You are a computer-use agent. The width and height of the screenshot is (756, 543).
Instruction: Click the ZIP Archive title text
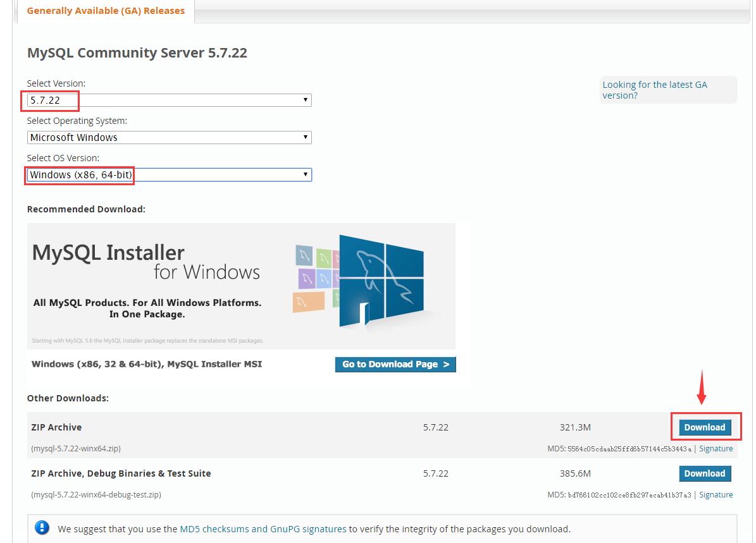point(56,427)
